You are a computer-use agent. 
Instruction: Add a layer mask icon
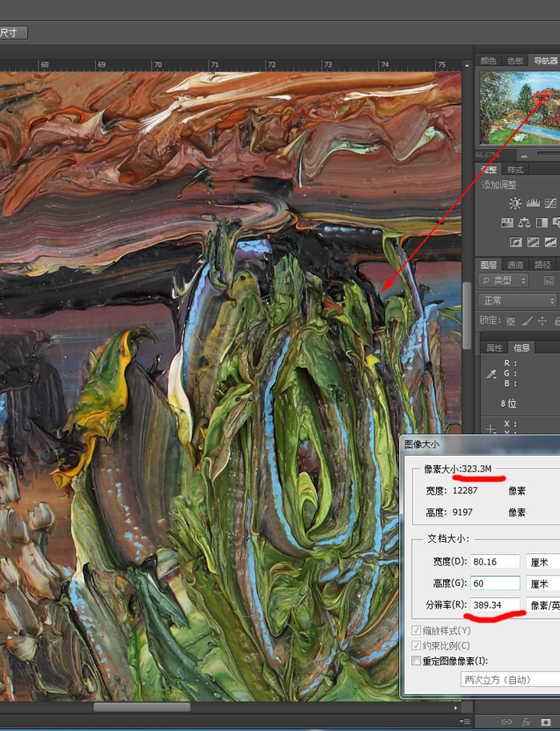pos(546,721)
